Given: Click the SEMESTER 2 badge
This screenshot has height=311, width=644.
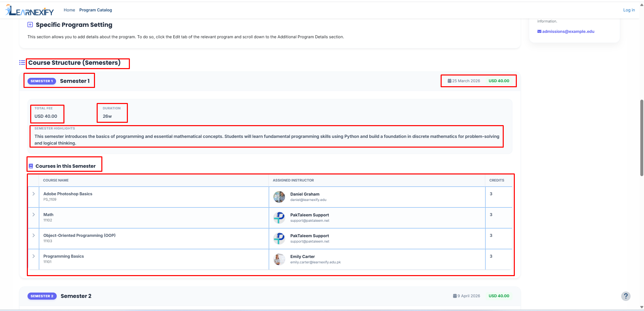Looking at the screenshot, I should pyautogui.click(x=42, y=296).
